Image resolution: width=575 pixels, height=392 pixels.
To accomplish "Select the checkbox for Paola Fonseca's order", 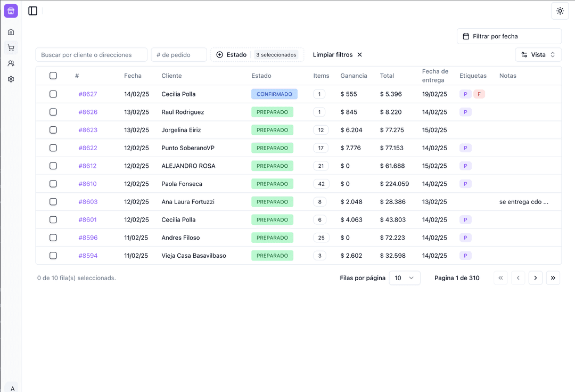I will 53,184.
